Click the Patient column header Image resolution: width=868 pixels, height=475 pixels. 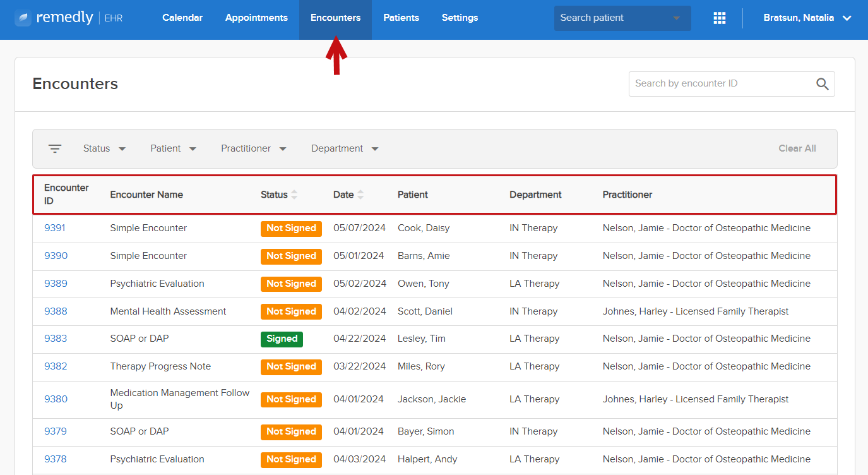pos(413,195)
